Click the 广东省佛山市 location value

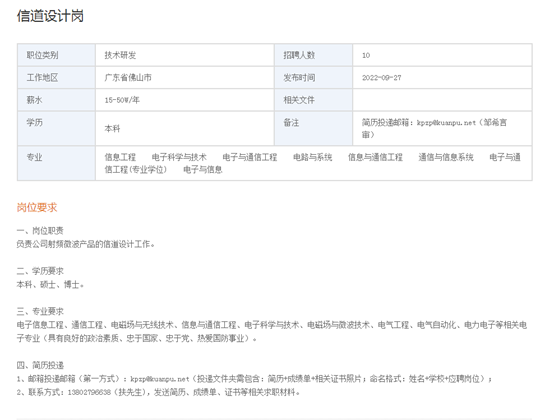coord(128,78)
